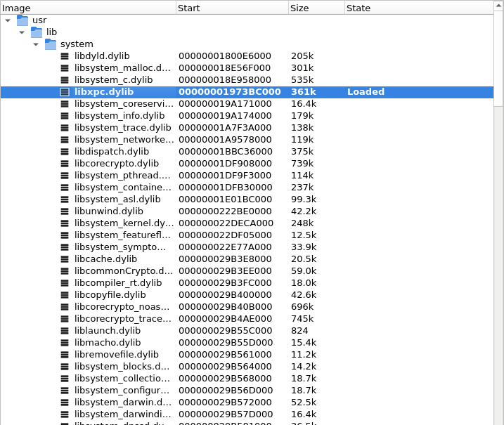The image size is (504, 425).
Task: Click the 824 size of liblaunch.dylib
Action: (299, 331)
